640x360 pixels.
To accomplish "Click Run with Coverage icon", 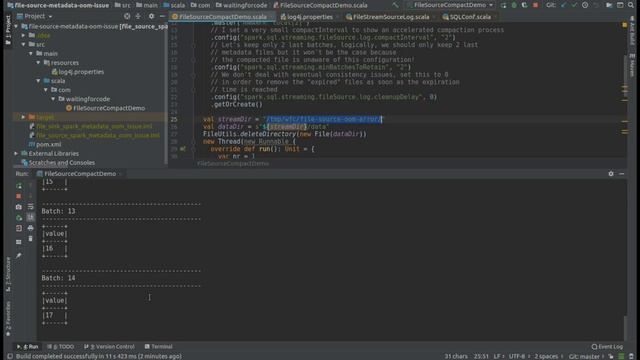I will point(525,5).
